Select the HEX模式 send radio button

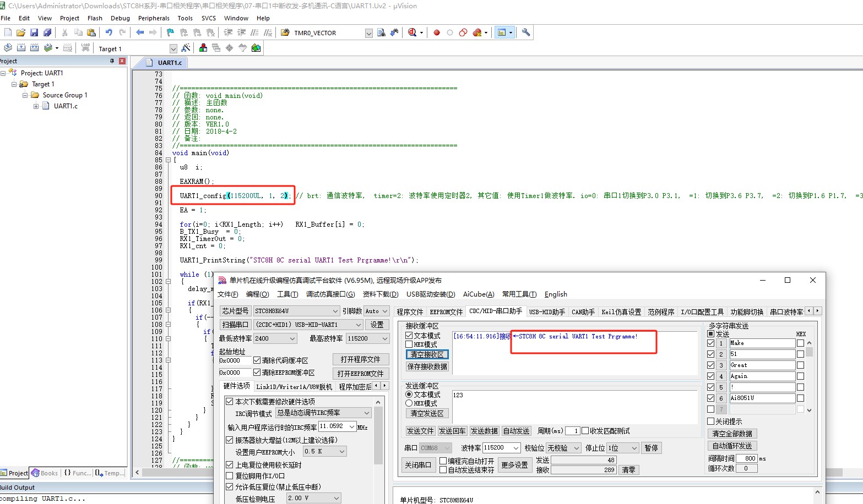409,403
